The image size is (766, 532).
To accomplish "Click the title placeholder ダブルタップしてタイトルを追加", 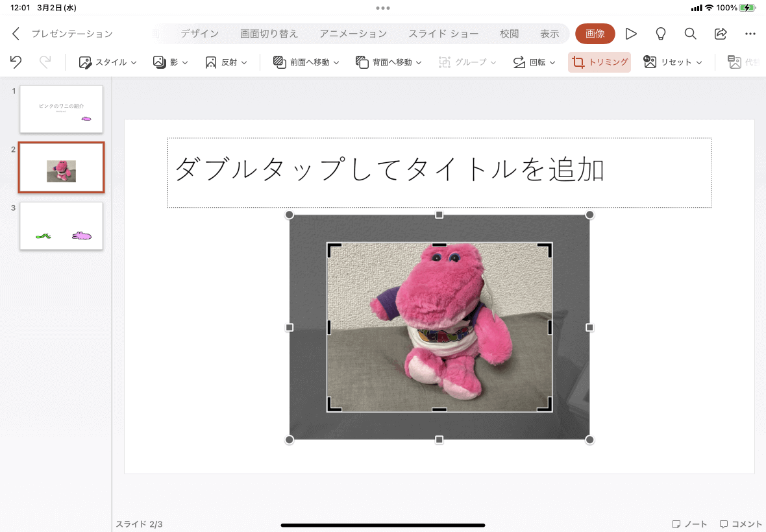I will (x=439, y=173).
